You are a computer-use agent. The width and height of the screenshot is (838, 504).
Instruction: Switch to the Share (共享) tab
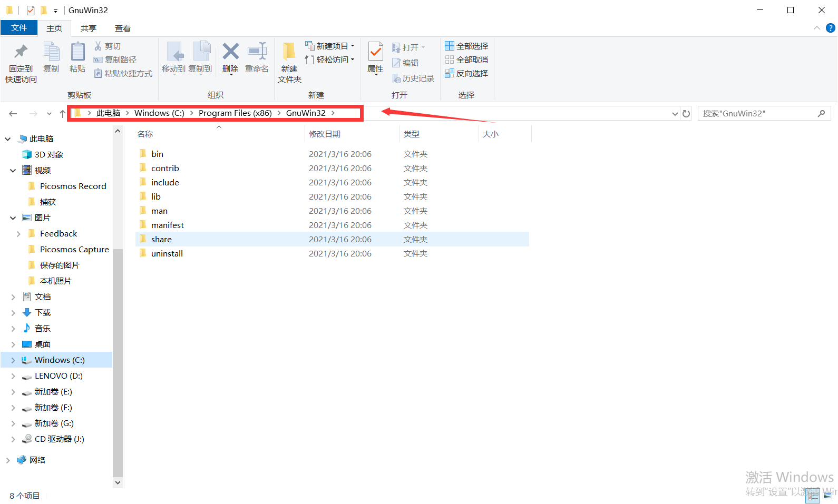pos(89,28)
